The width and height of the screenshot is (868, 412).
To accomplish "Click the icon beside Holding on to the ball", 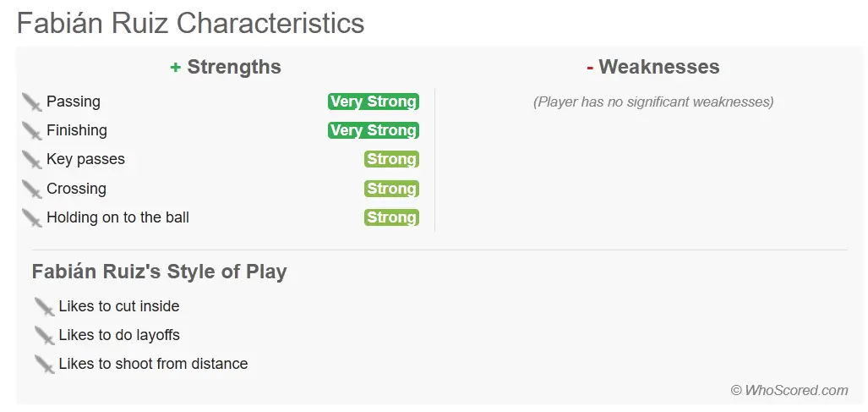I will click(32, 218).
